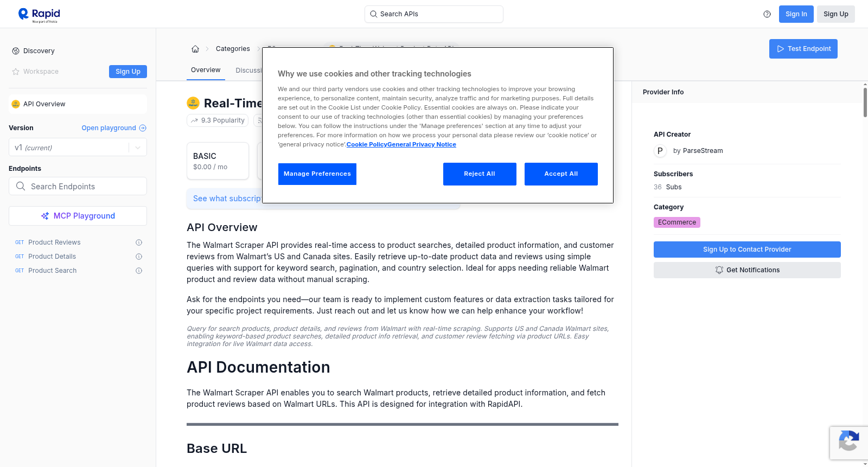Image resolution: width=868 pixels, height=467 pixels.
Task: Open the MCP Playground button
Action: 78,216
